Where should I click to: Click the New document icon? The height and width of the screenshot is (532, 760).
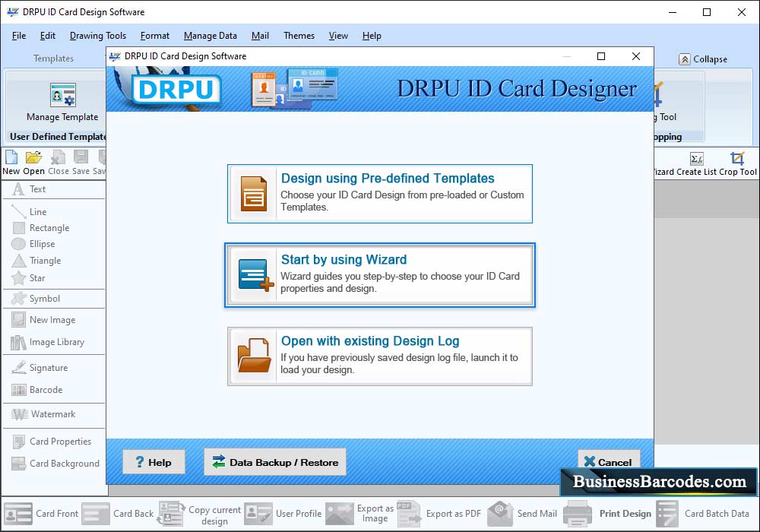click(x=11, y=157)
